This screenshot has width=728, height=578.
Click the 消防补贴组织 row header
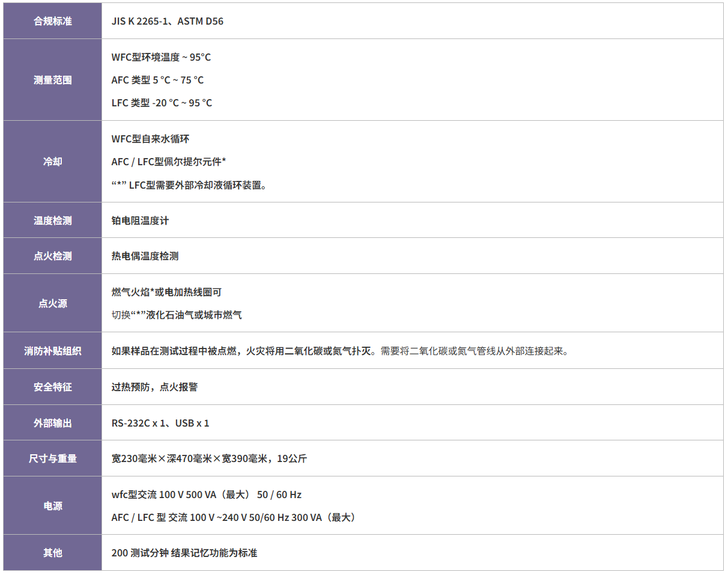[x=52, y=351]
